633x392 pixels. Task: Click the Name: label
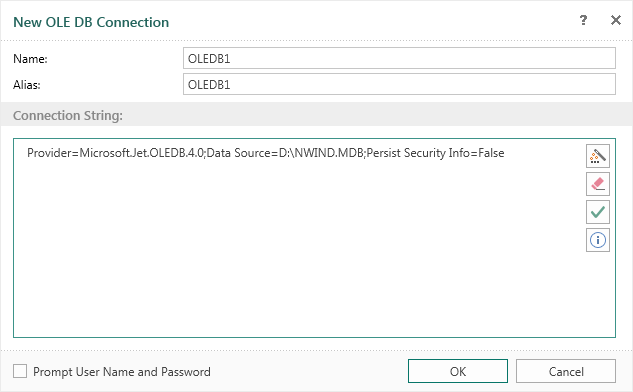point(30,59)
